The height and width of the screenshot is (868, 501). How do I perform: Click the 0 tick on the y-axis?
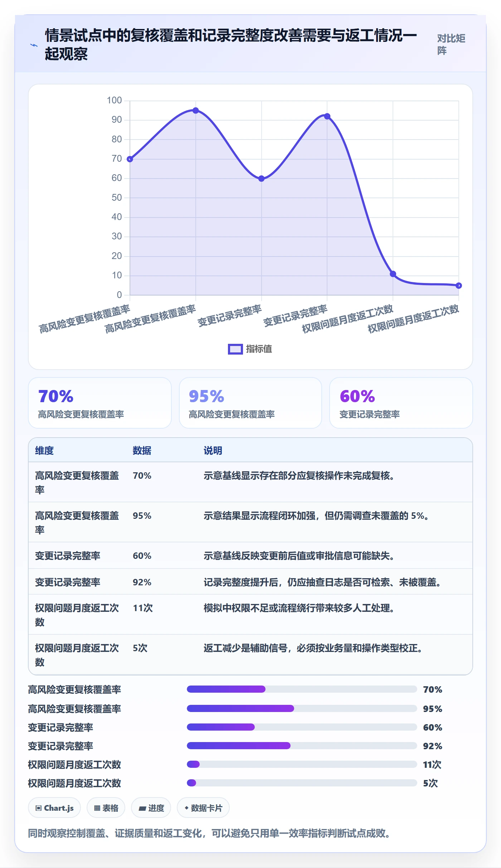point(119,295)
